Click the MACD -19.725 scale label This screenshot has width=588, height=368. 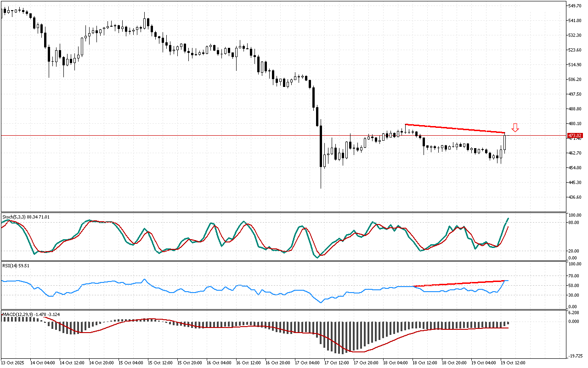click(575, 356)
